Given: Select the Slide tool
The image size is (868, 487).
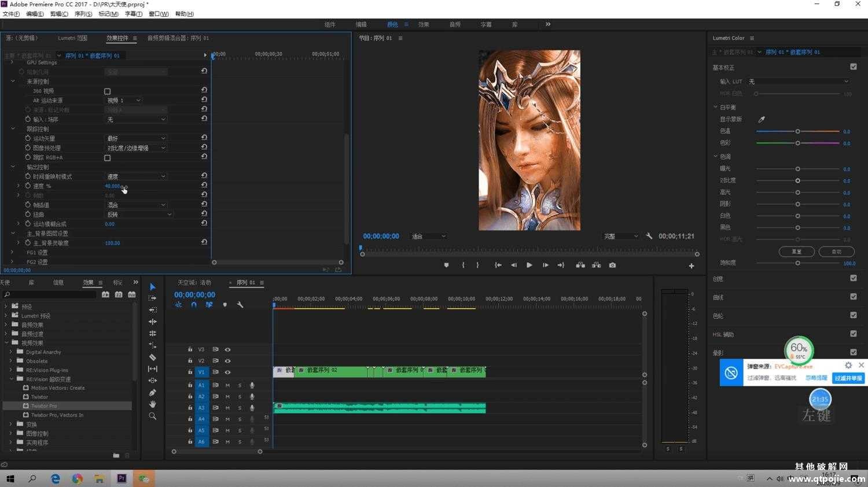Looking at the screenshot, I should (x=153, y=381).
